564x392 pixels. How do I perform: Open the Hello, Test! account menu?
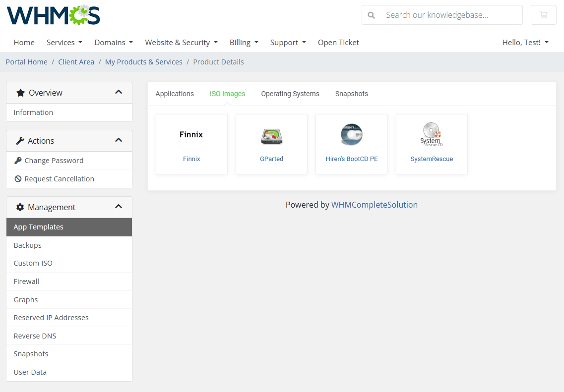(x=525, y=43)
